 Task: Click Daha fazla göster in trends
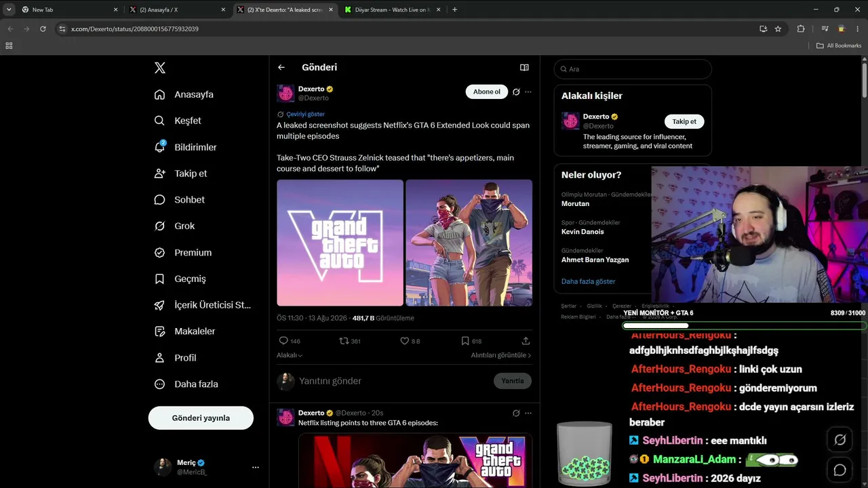coord(589,281)
